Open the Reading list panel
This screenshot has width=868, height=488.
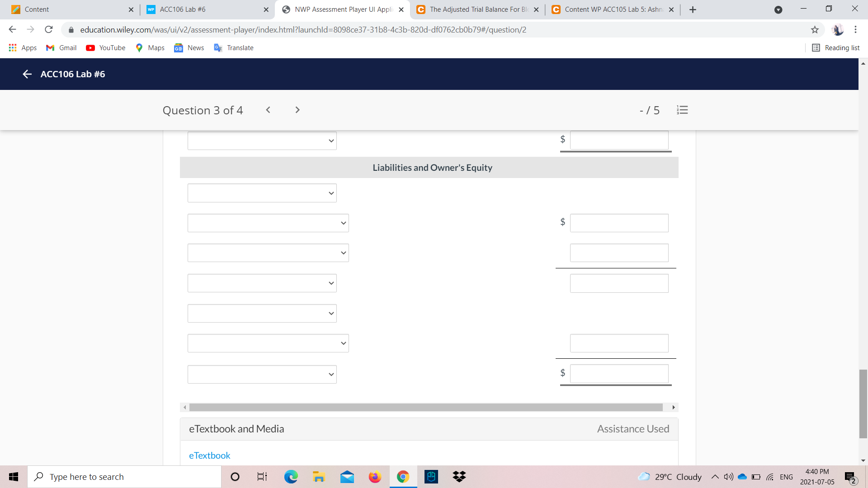[835, 48]
